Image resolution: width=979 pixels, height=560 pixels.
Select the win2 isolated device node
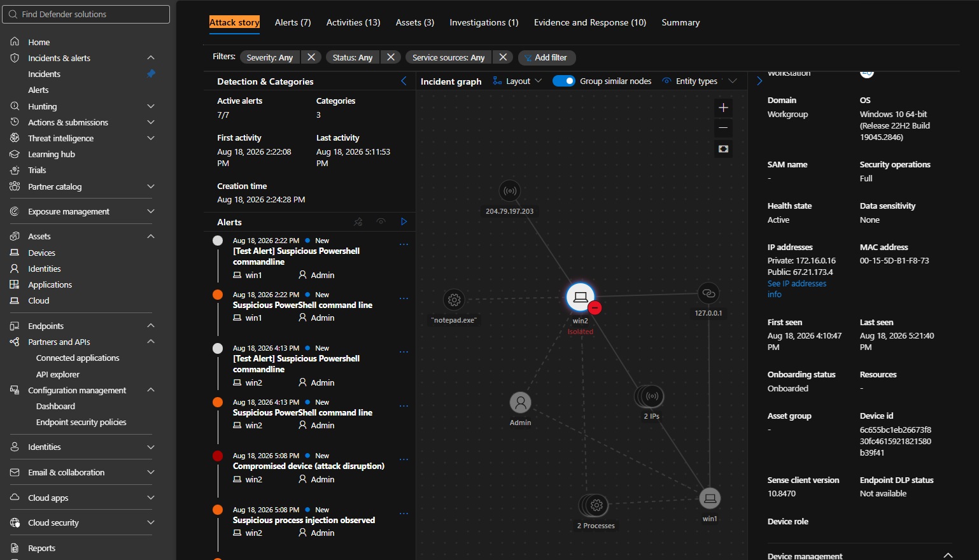(581, 297)
